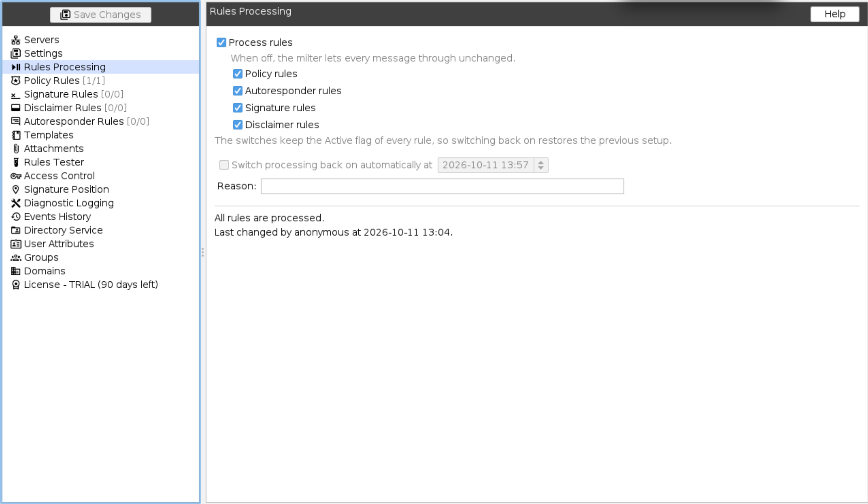Open the Templates section
The height and width of the screenshot is (504, 868).
49,135
